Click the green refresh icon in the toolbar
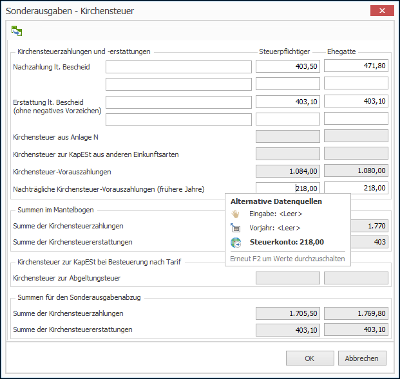 tap(17, 31)
